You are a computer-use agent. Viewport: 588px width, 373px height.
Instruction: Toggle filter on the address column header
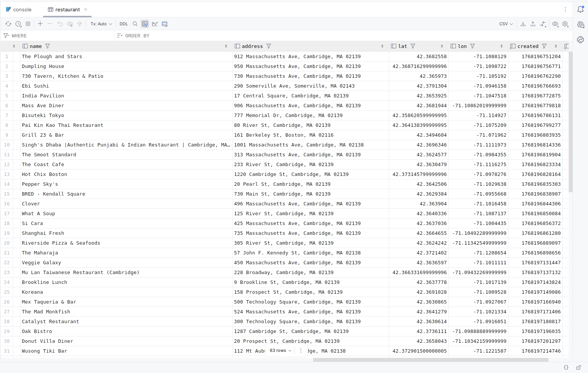pyautogui.click(x=269, y=46)
